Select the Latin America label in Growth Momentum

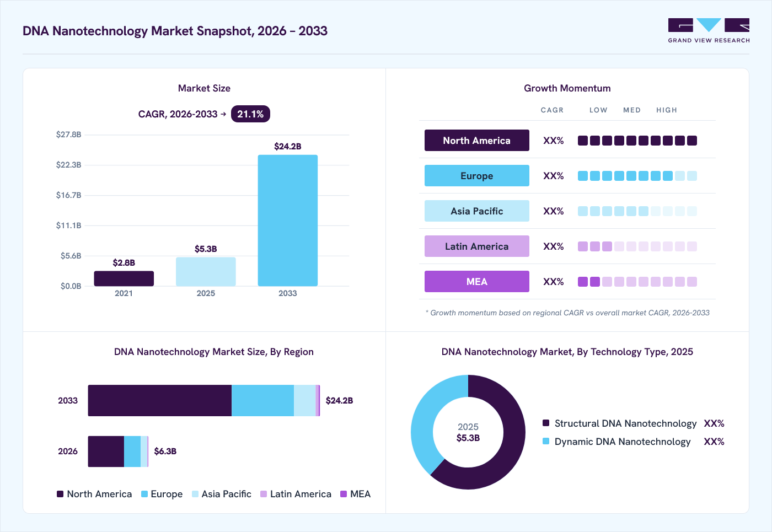coord(477,246)
